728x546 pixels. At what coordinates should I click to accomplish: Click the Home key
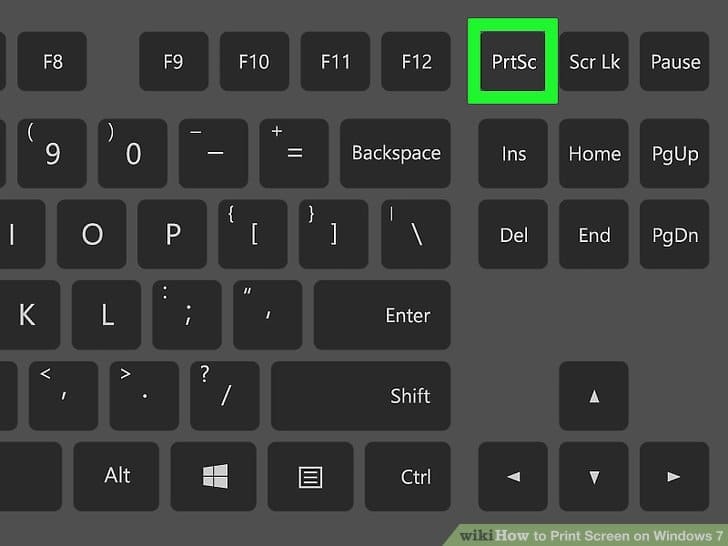[x=594, y=153]
